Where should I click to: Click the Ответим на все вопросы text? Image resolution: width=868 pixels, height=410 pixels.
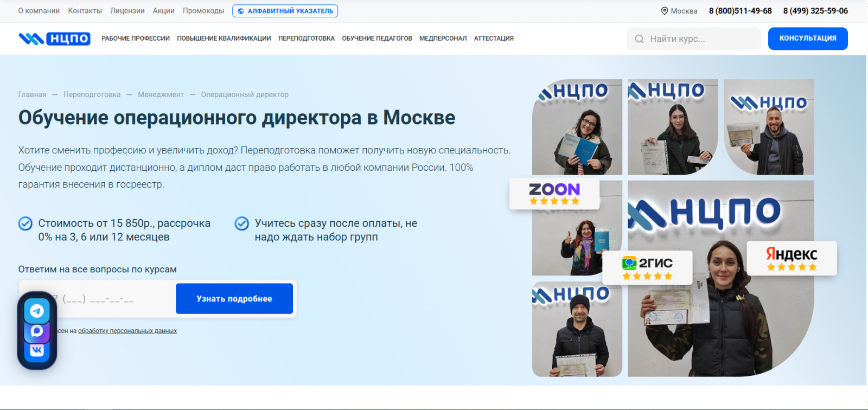pyautogui.click(x=98, y=270)
